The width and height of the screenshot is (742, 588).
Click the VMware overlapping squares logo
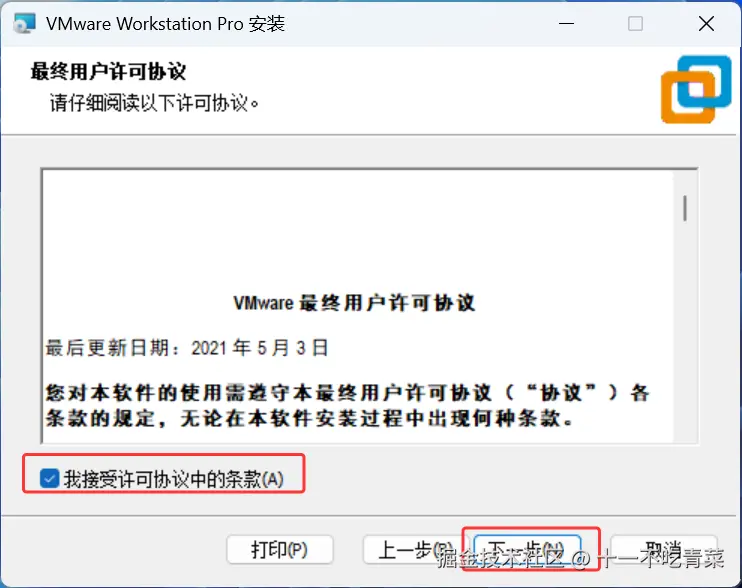(x=696, y=89)
